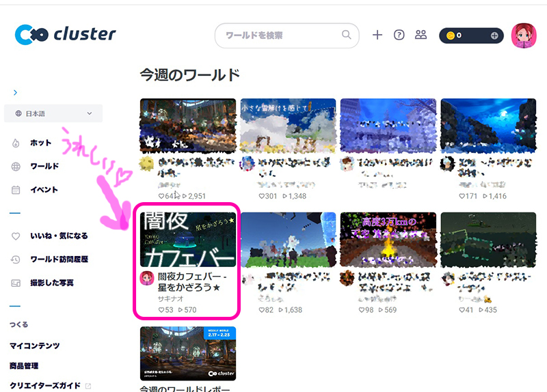This screenshot has width=547, height=392.
Task: Click the cluster logo in header
Action: pos(66,35)
